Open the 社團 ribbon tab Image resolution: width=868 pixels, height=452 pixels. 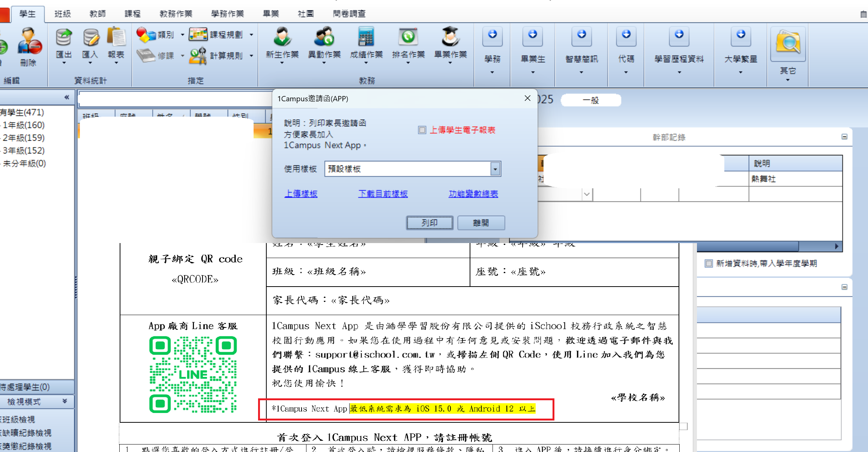coord(306,14)
